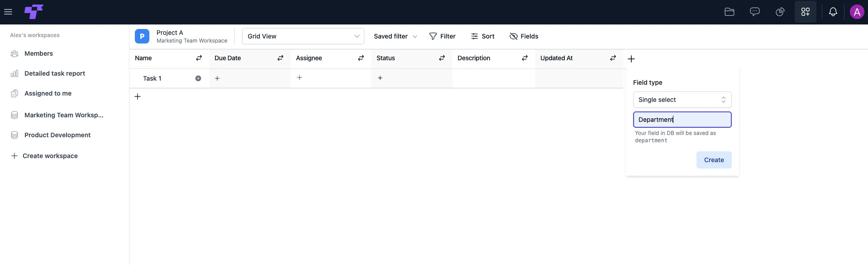The image size is (868, 265).
Task: Click the swap icon in Assignee column
Action: click(x=361, y=58)
